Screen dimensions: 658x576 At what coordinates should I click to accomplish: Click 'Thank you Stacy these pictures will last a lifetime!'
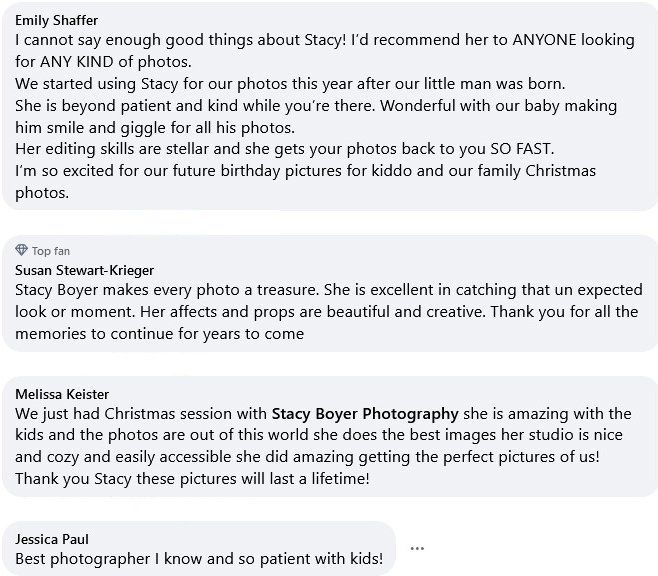[x=193, y=478]
